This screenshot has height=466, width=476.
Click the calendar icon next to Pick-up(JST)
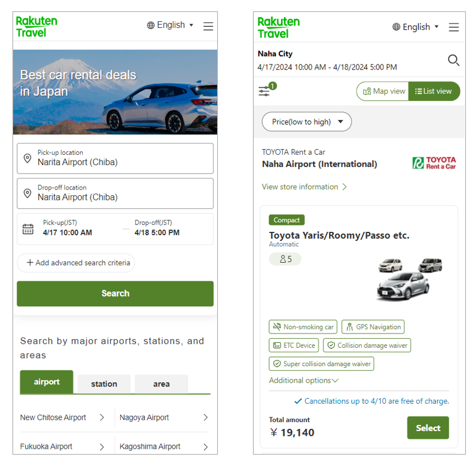coord(28,229)
